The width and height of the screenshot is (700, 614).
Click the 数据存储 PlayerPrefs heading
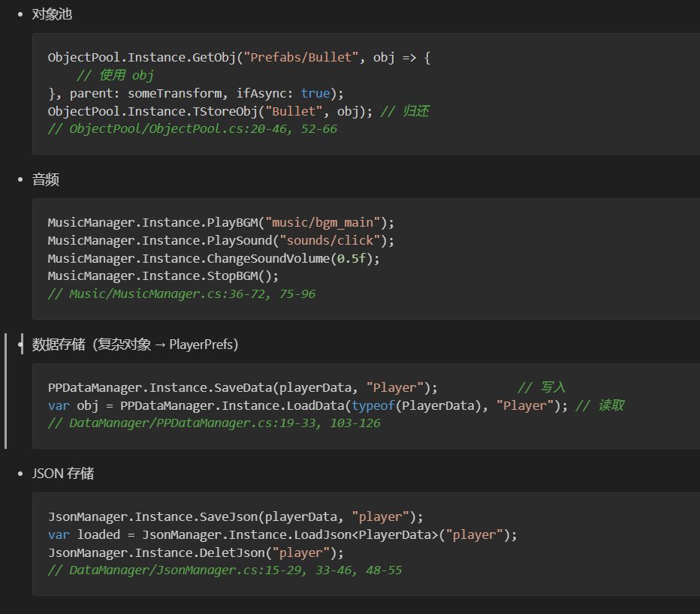point(135,345)
